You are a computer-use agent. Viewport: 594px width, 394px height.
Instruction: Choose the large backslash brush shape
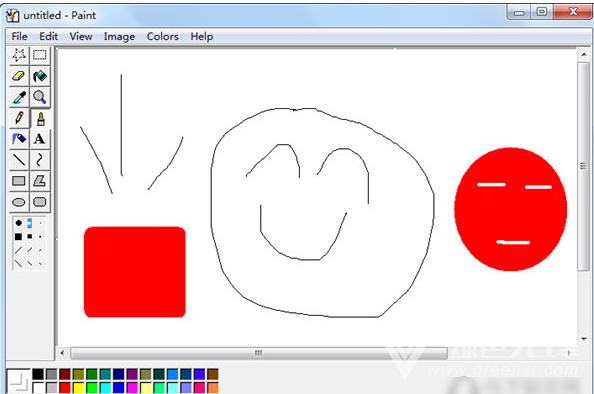(x=18, y=263)
